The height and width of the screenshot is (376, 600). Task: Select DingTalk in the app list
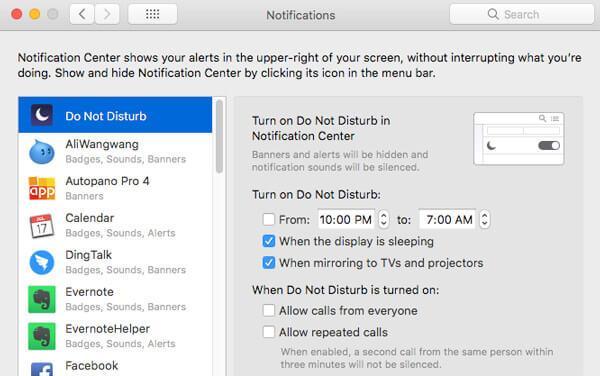[115, 262]
